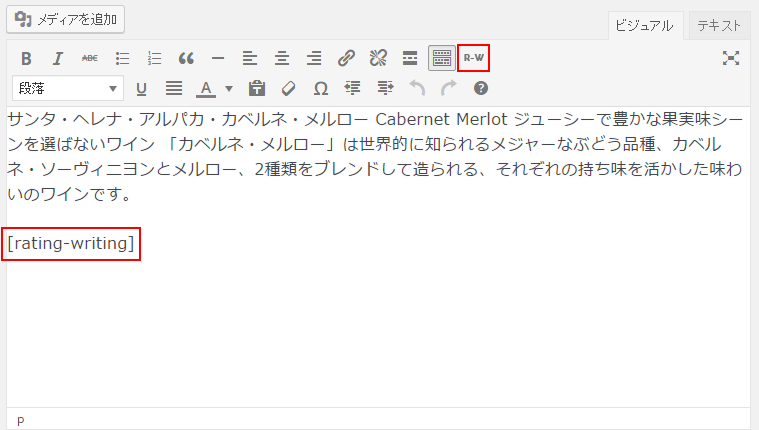Click in the editor content area below the shortcode

coord(378,334)
